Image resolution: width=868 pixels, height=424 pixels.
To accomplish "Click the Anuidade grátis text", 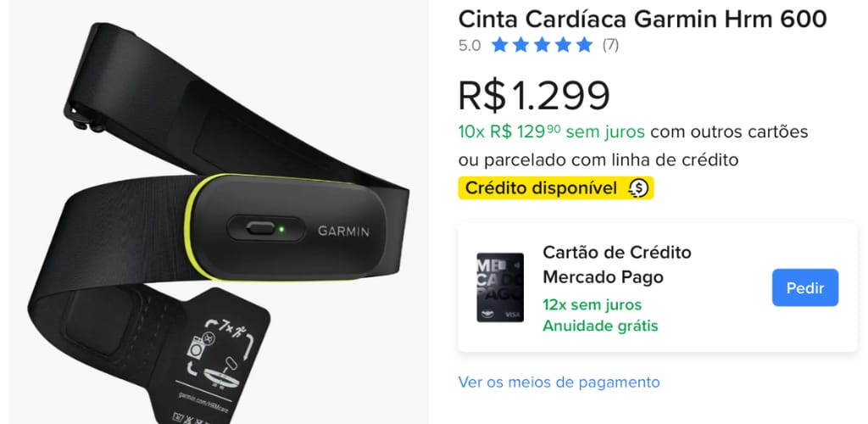I will 600,326.
